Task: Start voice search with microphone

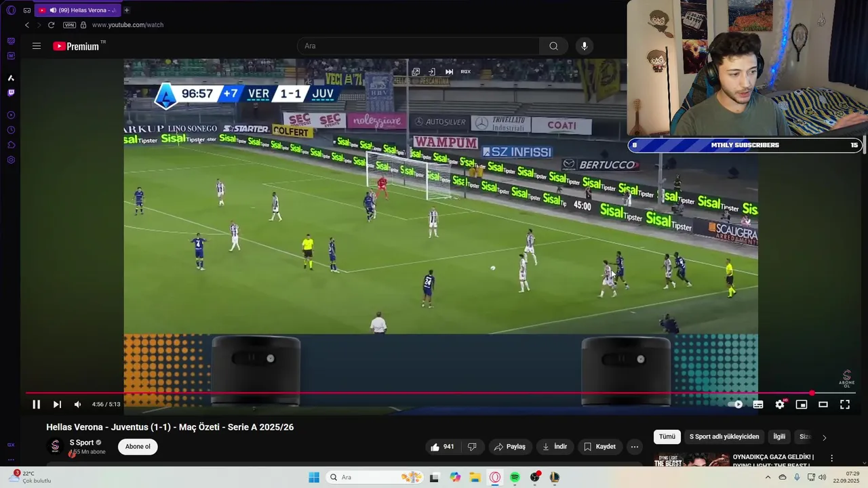Action: point(585,46)
